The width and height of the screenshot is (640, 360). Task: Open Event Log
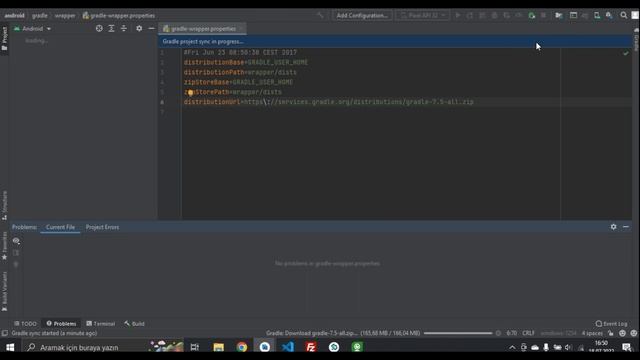(x=611, y=324)
